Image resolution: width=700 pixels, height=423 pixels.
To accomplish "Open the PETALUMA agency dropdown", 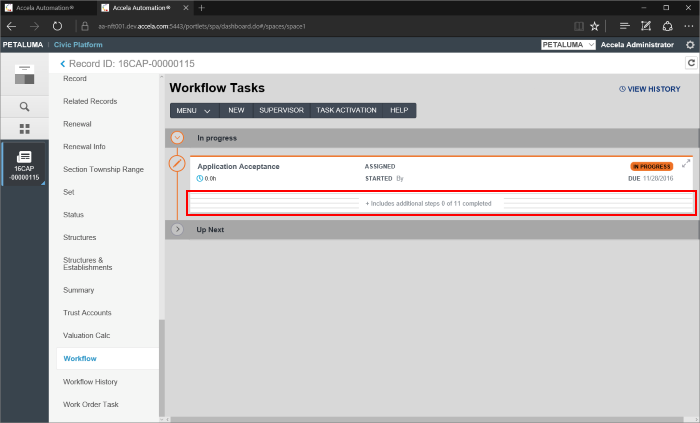I will click(568, 45).
